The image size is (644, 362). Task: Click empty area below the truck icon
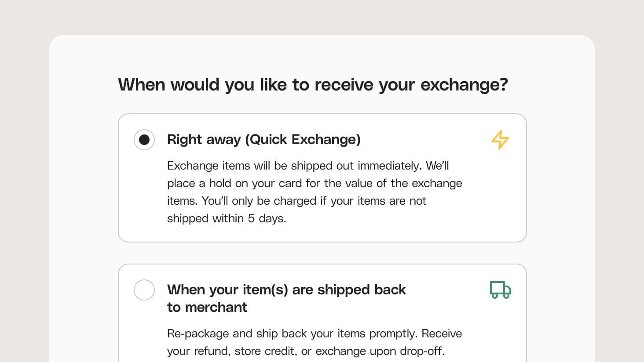point(500,334)
